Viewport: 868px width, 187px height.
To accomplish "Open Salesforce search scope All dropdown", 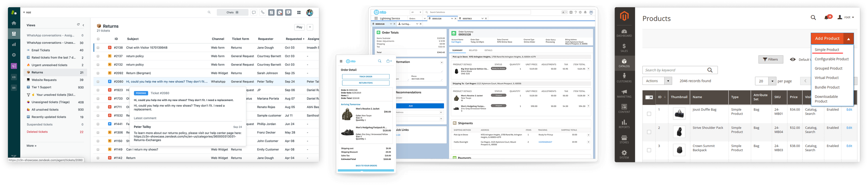I will 416,12.
